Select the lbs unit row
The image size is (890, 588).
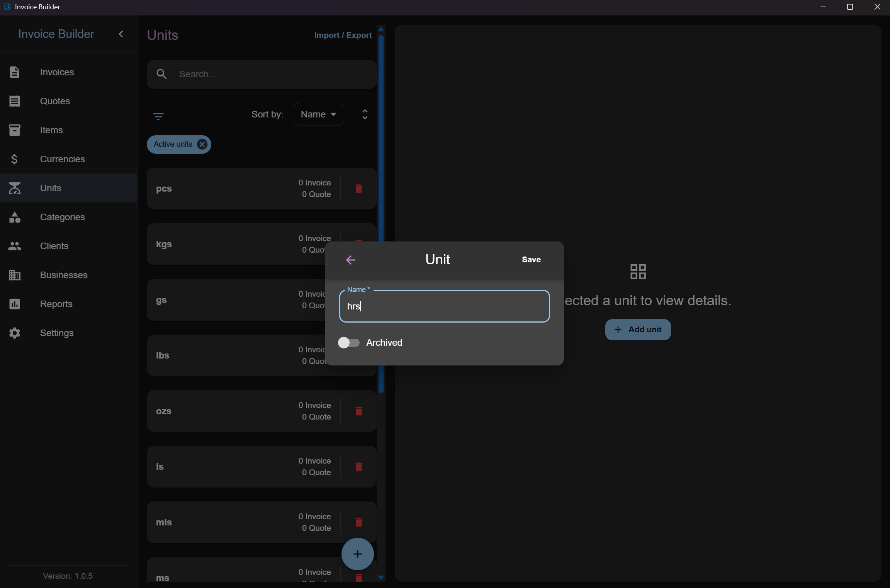236,355
